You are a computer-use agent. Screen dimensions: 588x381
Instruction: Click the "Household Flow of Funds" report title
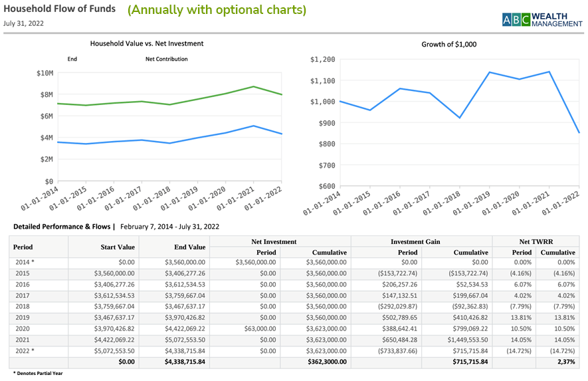click(x=59, y=9)
